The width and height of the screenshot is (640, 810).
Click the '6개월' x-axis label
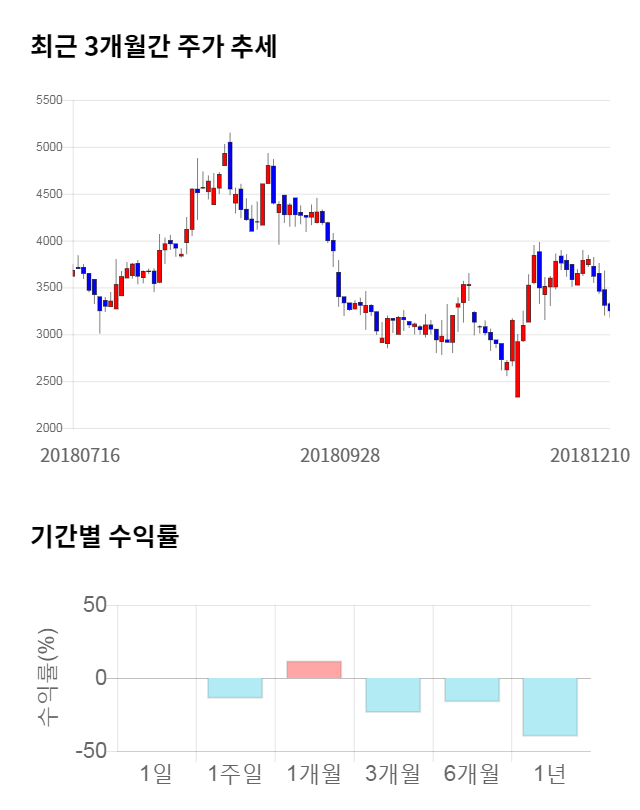[x=472, y=773]
